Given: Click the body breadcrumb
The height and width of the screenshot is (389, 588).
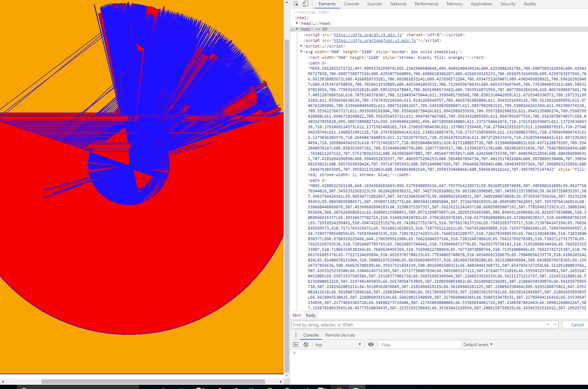Looking at the screenshot, I should (x=311, y=315).
